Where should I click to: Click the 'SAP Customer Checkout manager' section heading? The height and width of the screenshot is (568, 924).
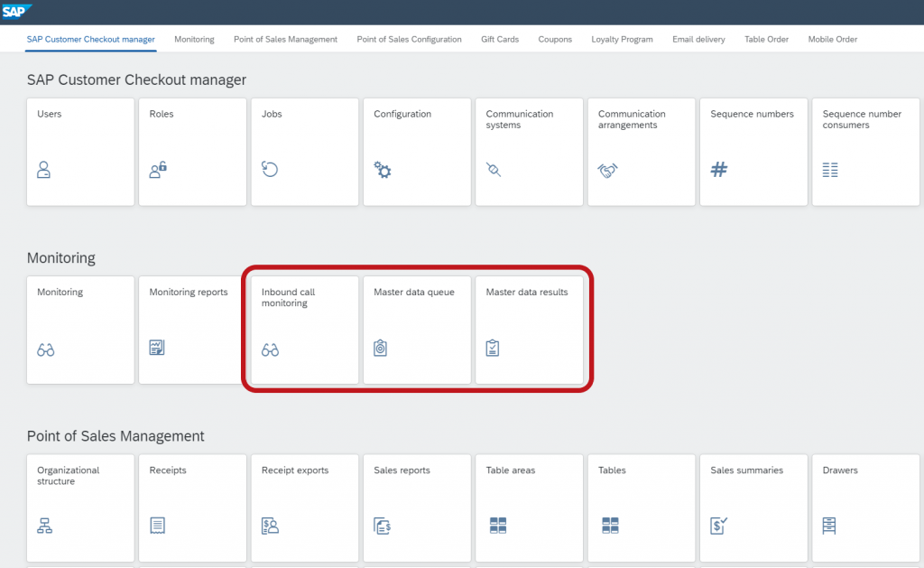[x=137, y=79]
